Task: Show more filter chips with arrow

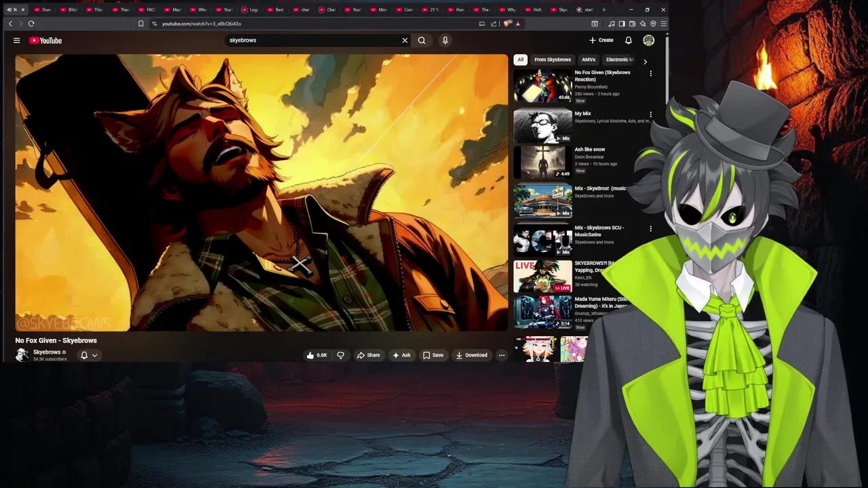Action: [x=645, y=61]
